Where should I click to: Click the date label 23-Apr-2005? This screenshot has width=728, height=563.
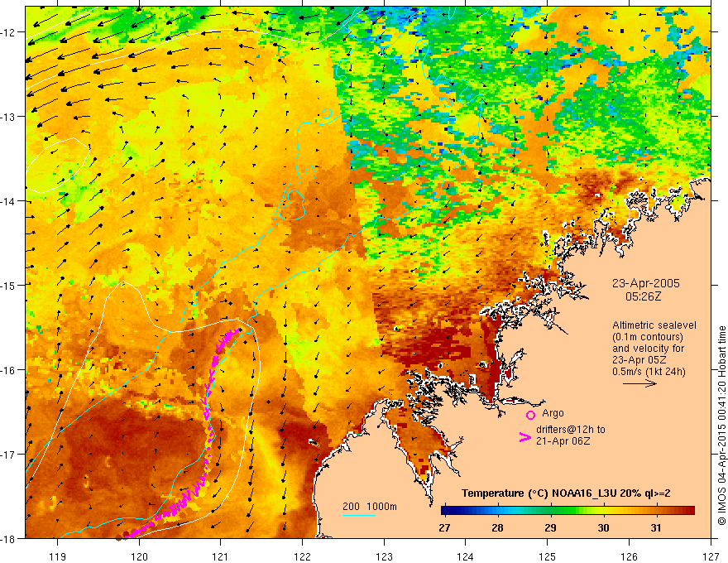click(x=645, y=283)
